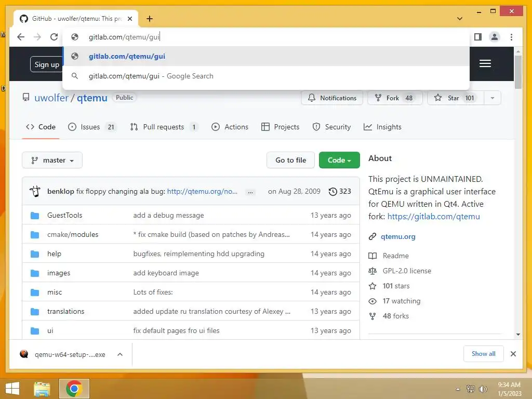Open the qtemu.org link in commit message
Viewport: 532px width, 399px height.
click(202, 191)
